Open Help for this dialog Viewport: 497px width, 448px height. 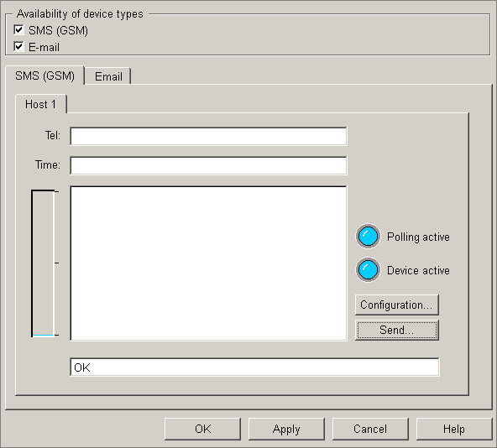(454, 429)
